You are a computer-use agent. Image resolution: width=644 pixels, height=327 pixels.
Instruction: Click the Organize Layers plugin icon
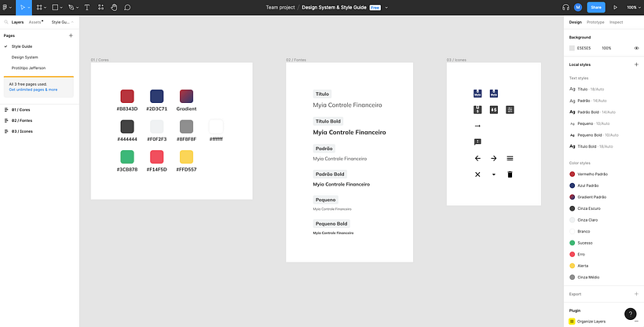pos(572,321)
